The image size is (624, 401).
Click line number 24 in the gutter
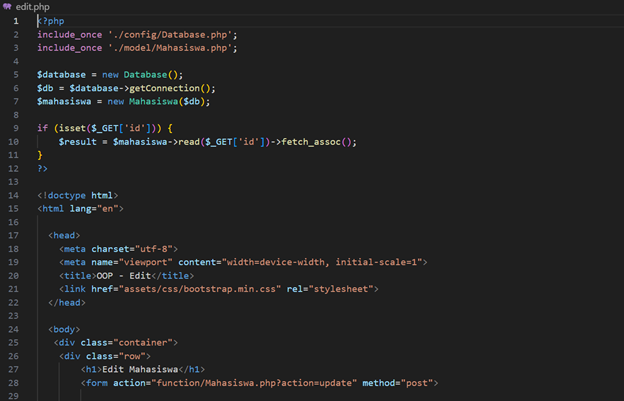pyautogui.click(x=13, y=329)
